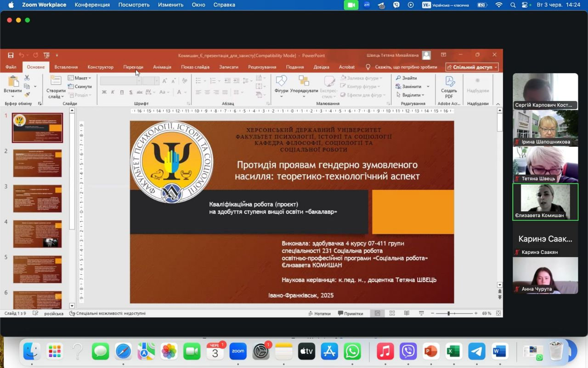This screenshot has height=368, width=588.
Task: Switch to the Показ слайдів tab
Action: 195,67
